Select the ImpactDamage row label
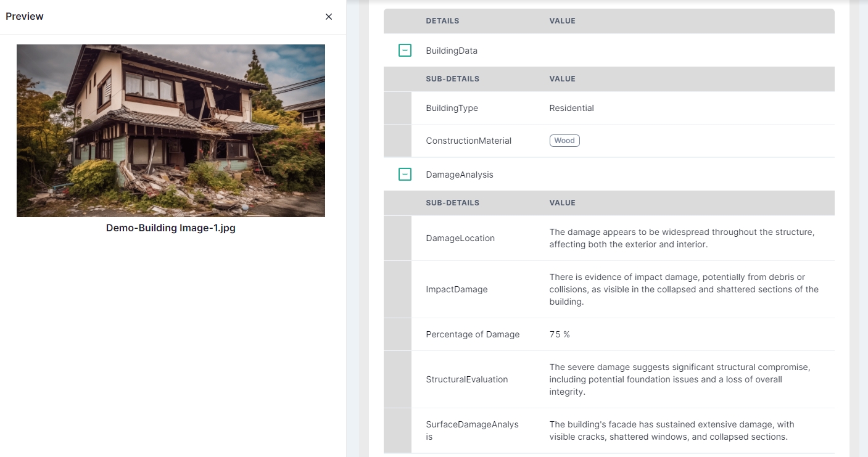Image resolution: width=868 pixels, height=457 pixels. 457,289
